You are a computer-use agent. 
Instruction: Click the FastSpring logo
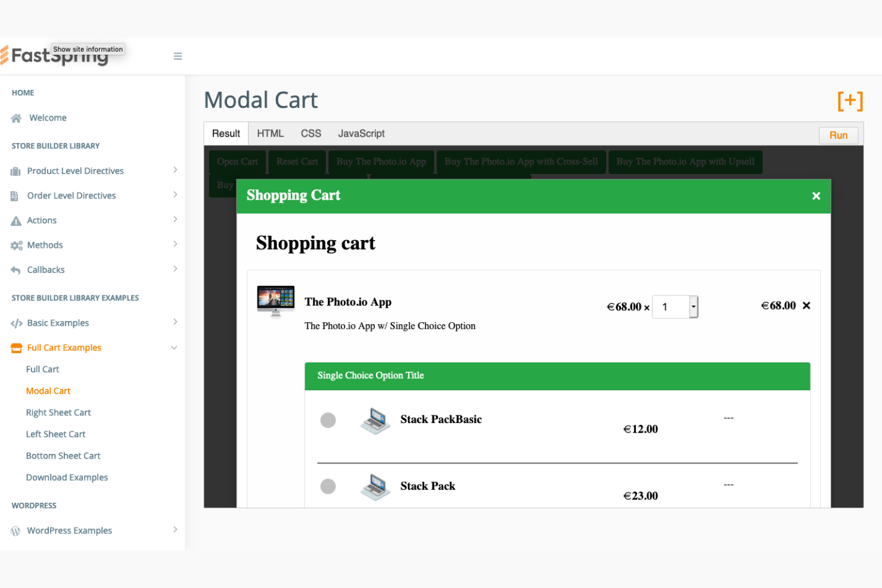[x=54, y=55]
